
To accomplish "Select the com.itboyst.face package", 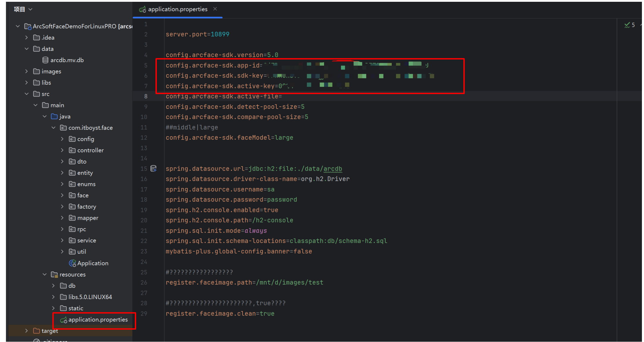I will pos(90,128).
